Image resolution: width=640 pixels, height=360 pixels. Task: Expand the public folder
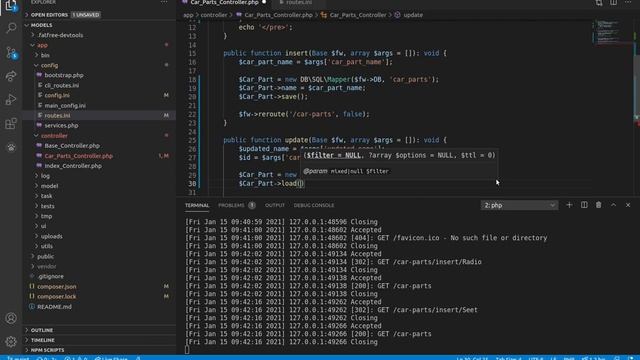[x=45, y=256]
